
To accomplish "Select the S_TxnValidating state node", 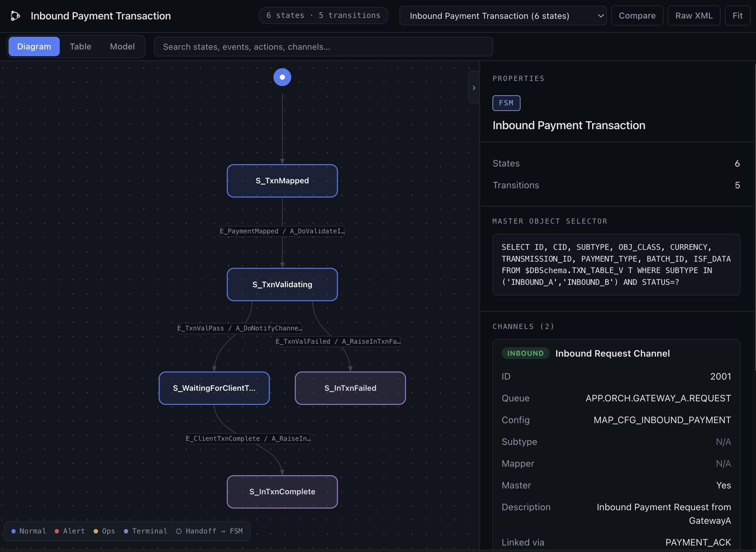I will point(282,285).
